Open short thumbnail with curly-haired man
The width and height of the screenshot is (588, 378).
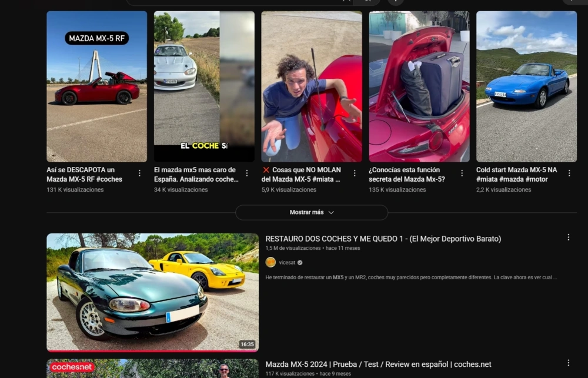point(312,86)
